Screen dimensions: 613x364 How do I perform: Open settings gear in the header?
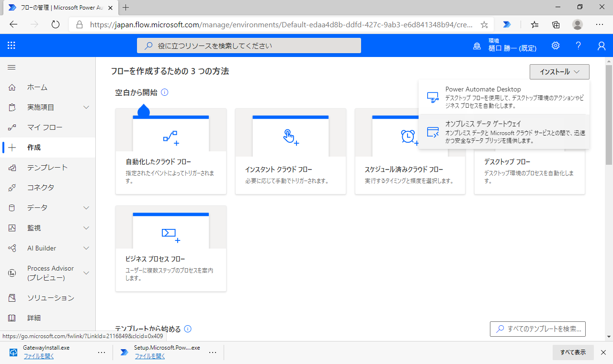(556, 45)
